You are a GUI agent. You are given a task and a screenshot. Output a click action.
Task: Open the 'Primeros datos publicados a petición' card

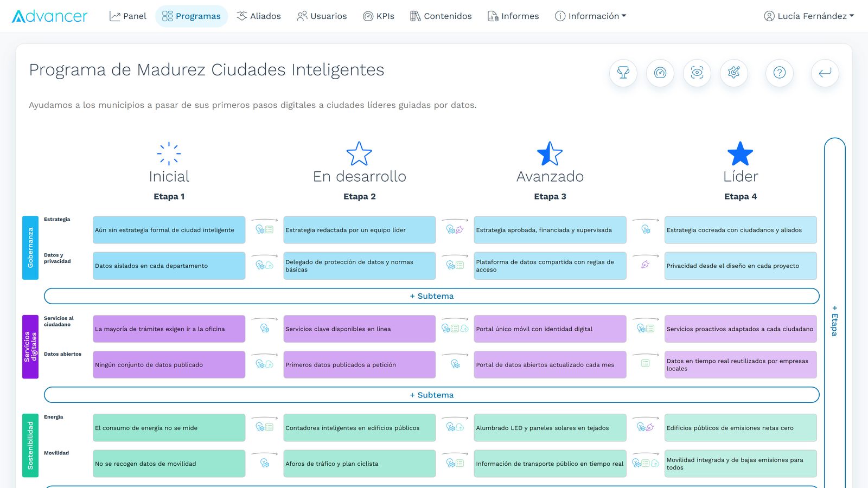[x=359, y=364]
